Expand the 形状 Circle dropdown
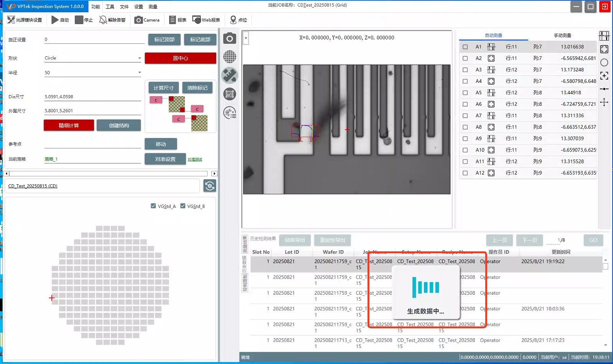The height and width of the screenshot is (364, 613). pyautogui.click(x=139, y=58)
